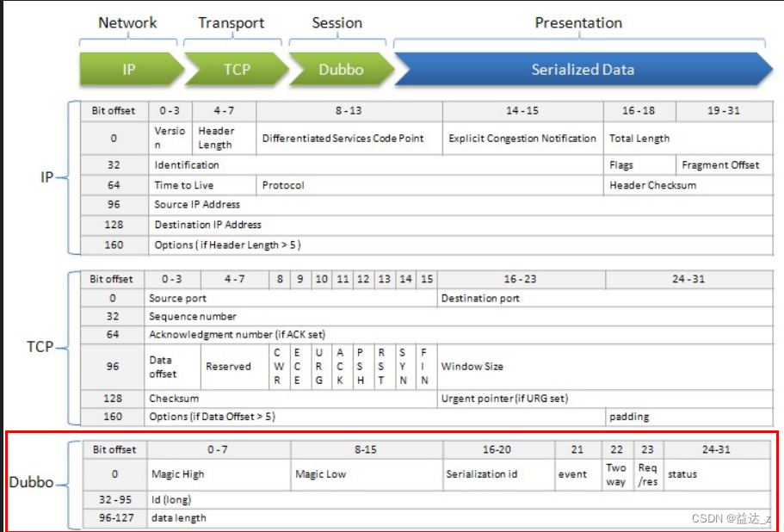Click the SYN flag cell
This screenshot has height=532, width=784.
(404, 367)
